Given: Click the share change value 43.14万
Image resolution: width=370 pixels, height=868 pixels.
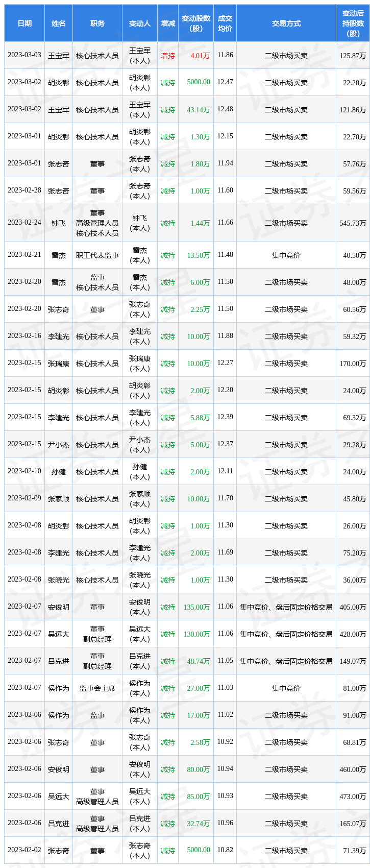Looking at the screenshot, I should 199,109.
